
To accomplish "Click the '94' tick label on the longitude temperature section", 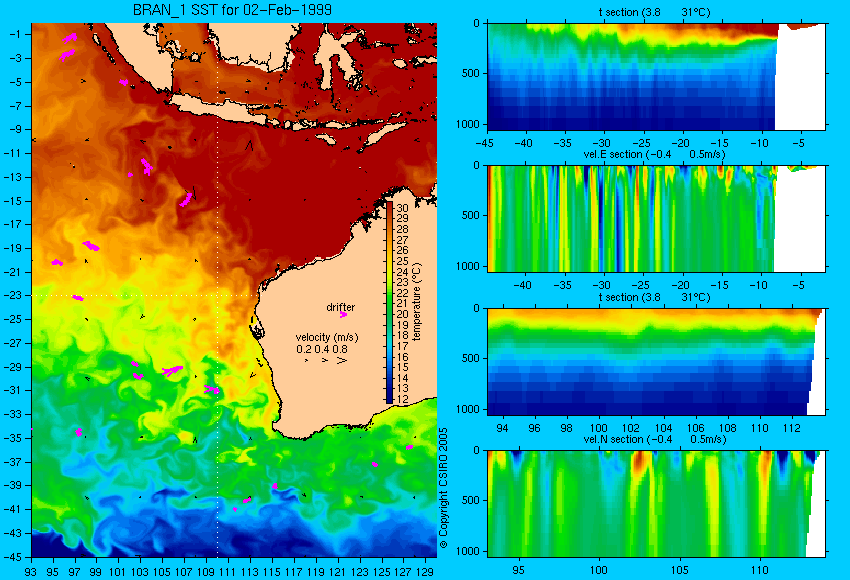I will pyautogui.click(x=503, y=428).
